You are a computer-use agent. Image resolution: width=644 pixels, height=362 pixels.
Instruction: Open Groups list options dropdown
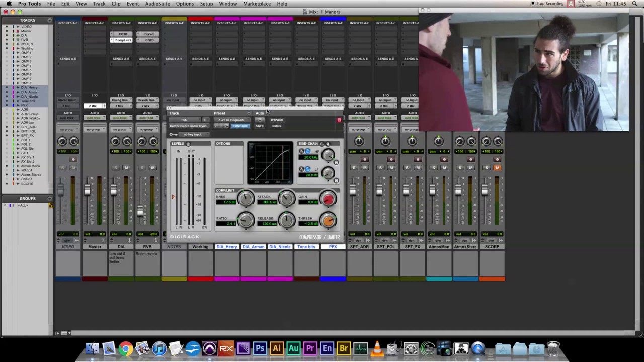(50, 199)
